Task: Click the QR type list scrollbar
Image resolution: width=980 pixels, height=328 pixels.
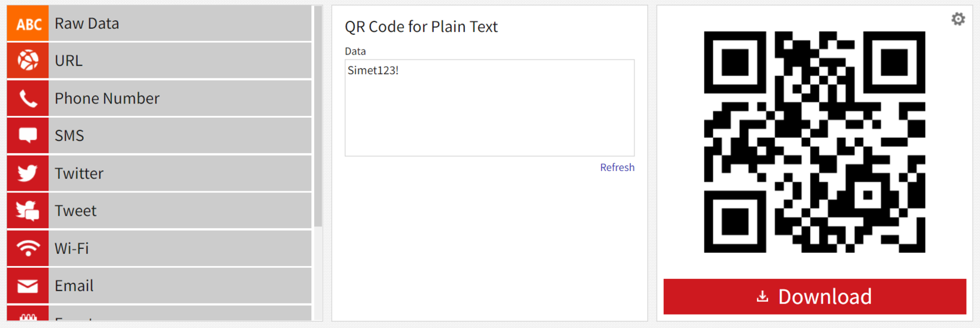Action: pos(318,116)
